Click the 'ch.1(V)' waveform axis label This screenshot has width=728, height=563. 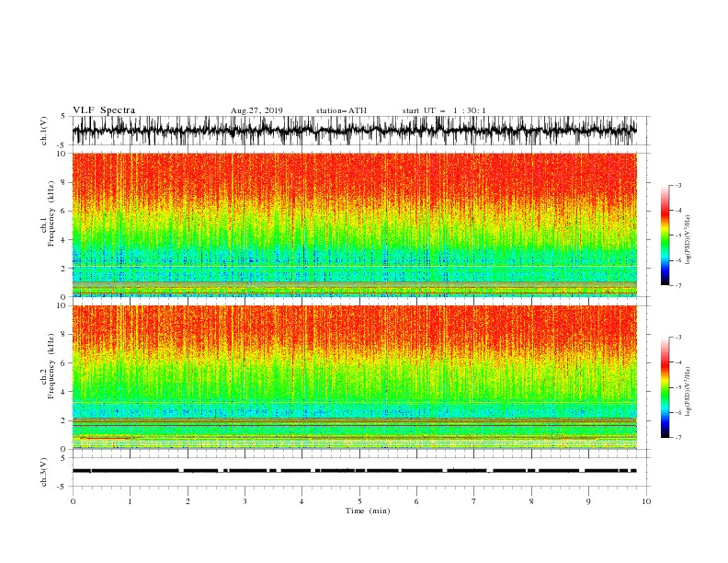[44, 131]
